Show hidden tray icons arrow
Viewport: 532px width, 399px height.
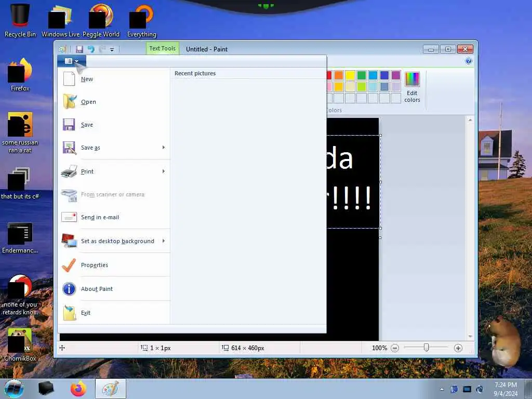442,390
